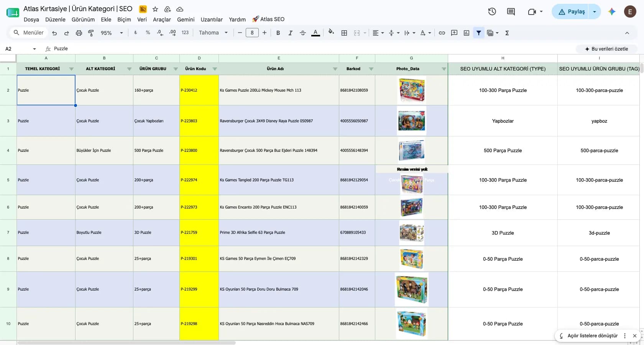
Task: Open account avatar E
Action: click(x=630, y=12)
